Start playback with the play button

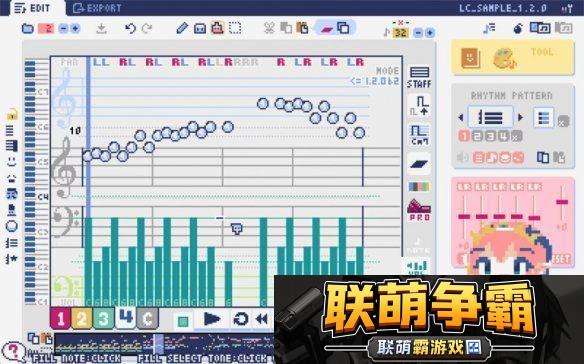[x=212, y=319]
